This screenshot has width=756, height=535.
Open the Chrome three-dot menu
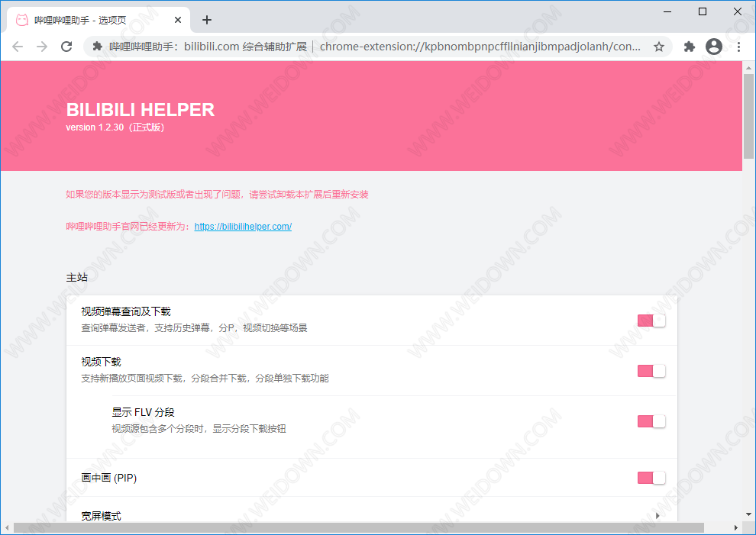[738, 47]
